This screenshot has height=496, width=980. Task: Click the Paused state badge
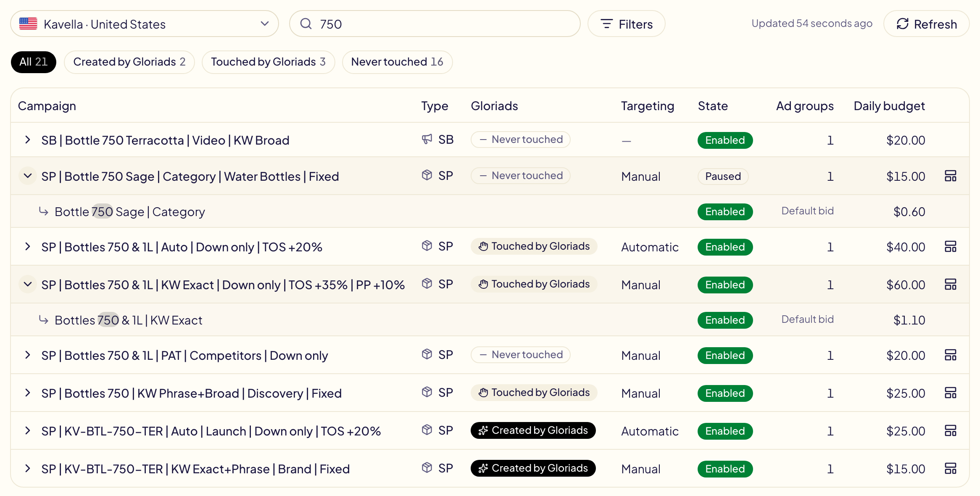(723, 176)
